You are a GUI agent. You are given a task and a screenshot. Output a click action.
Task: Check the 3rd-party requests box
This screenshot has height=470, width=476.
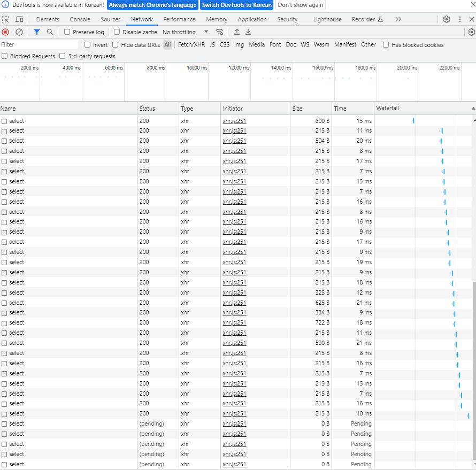coord(63,56)
